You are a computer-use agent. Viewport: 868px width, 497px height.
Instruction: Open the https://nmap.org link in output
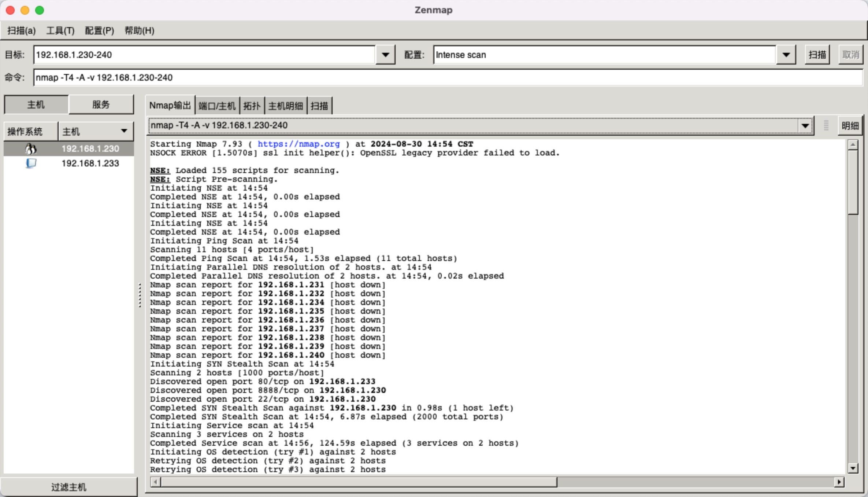point(298,144)
